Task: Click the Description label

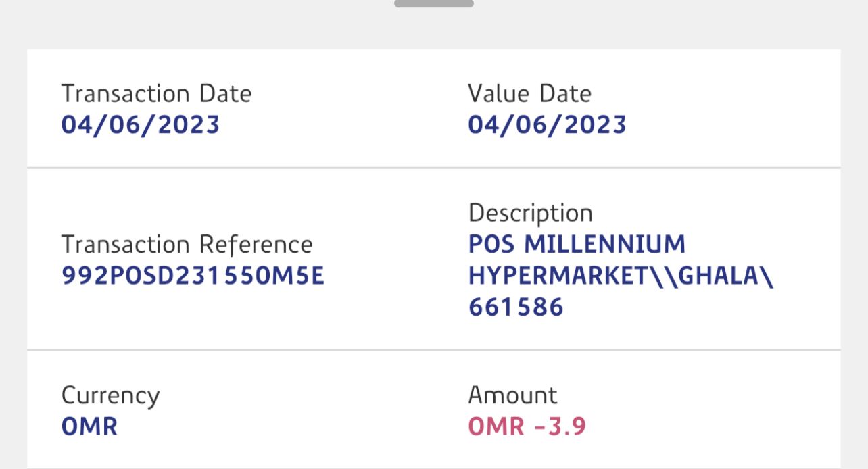Action: [530, 214]
